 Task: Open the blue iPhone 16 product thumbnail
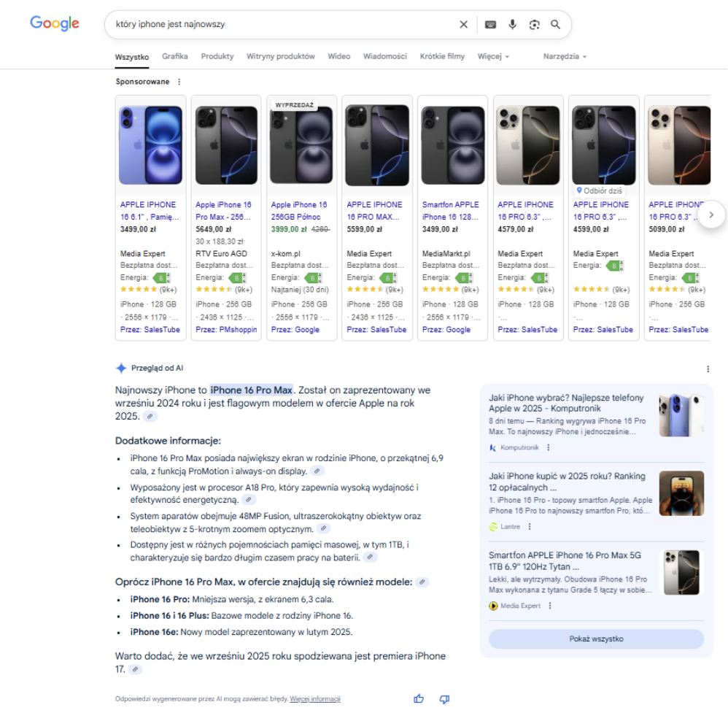click(x=150, y=145)
